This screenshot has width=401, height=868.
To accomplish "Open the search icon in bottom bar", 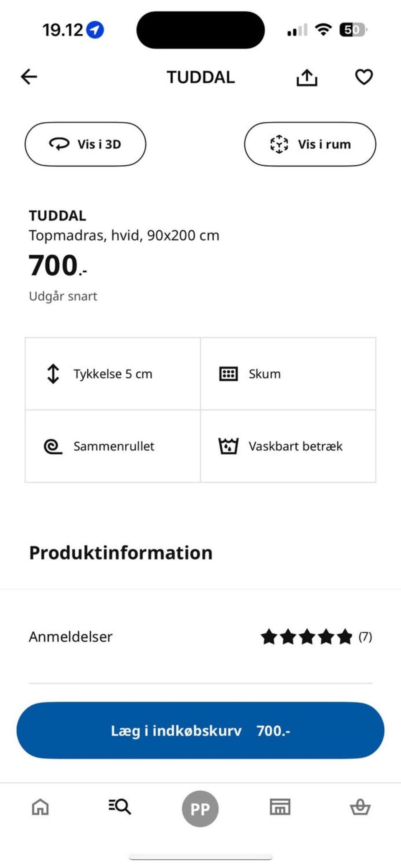I will point(119,806).
